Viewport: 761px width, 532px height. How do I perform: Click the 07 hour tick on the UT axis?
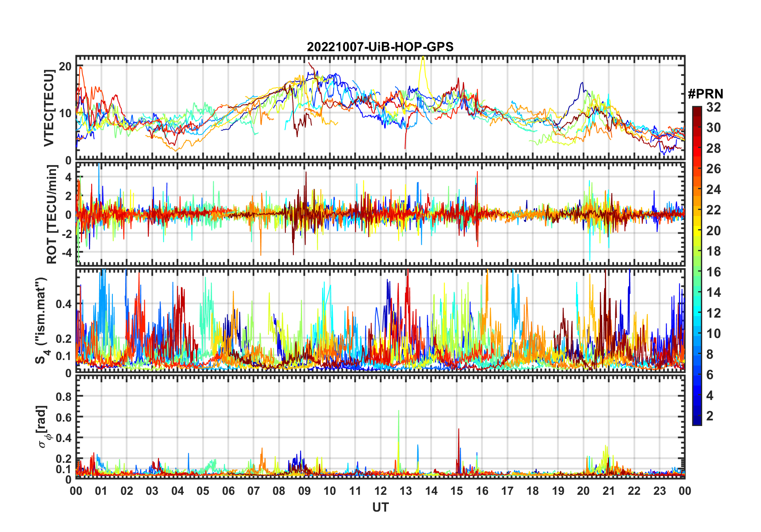[254, 491]
